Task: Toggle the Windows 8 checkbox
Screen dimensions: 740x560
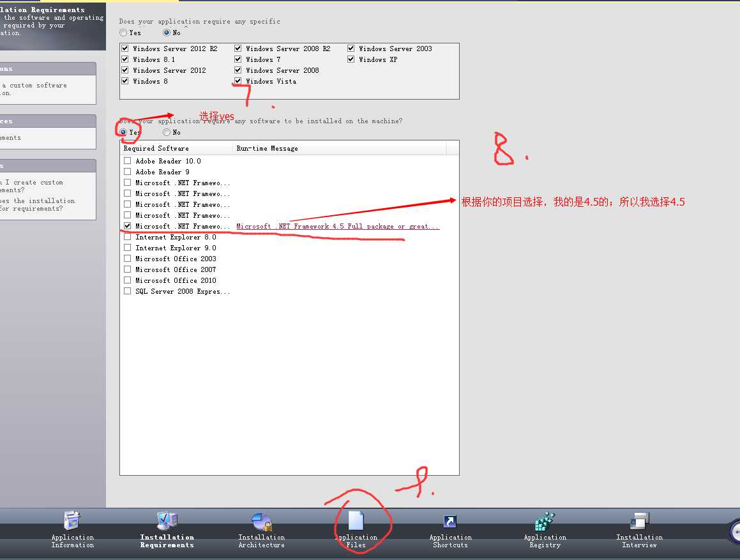Action: point(125,80)
